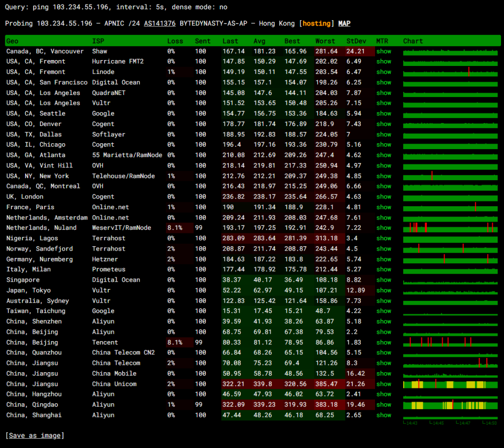The height and width of the screenshot is (448, 504).
Task: Show MTR for Japan Tokyo Vultr
Action: point(384,290)
